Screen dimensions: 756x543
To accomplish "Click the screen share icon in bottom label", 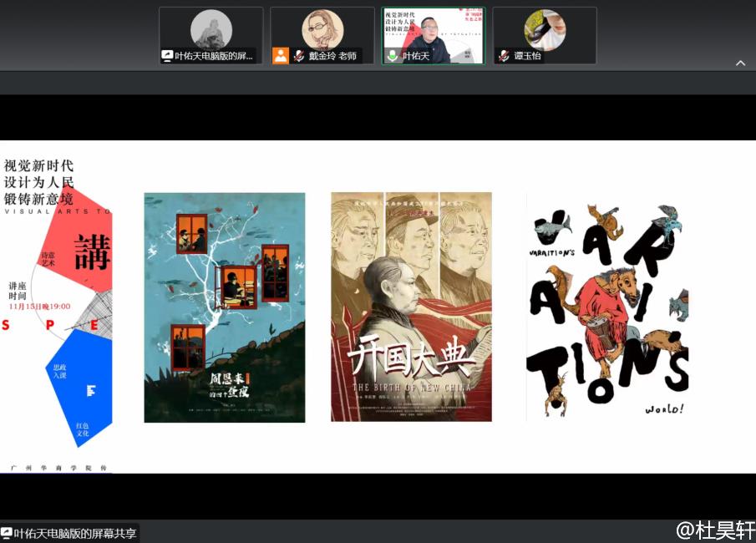I will click(x=7, y=533).
